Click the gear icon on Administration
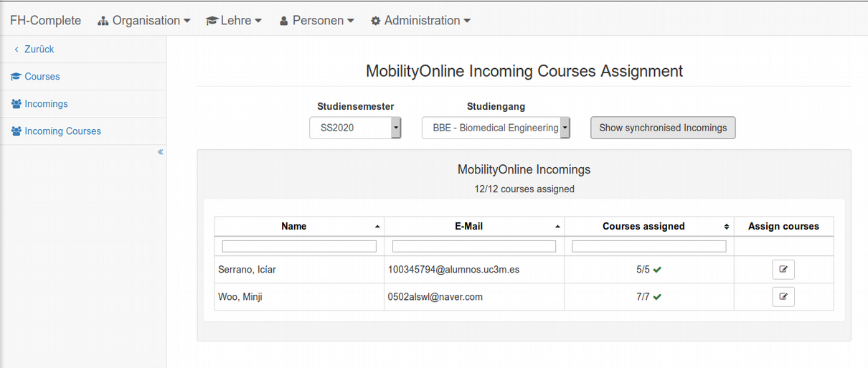Screen dimensions: 868x368 coord(375,22)
